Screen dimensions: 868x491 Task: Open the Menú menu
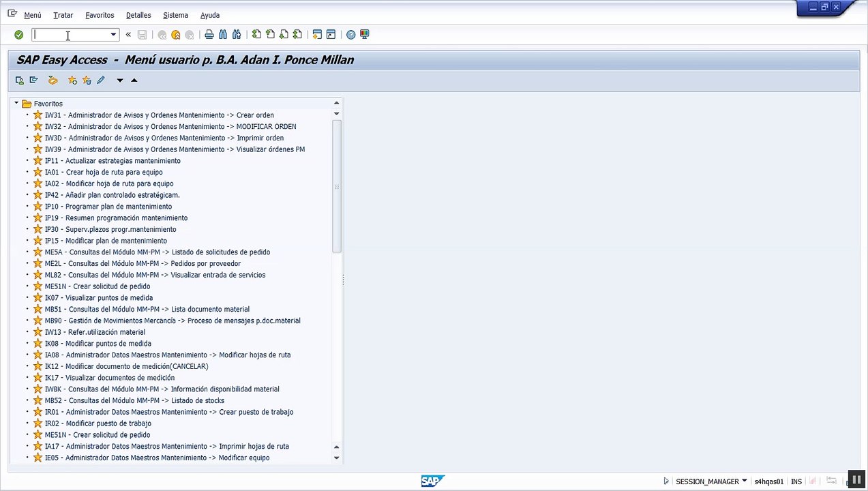coord(33,15)
